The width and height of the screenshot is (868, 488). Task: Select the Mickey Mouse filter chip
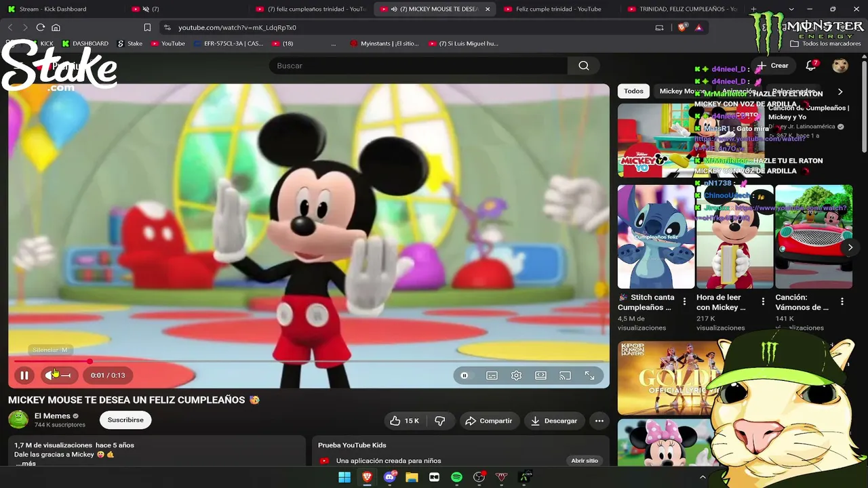[684, 91]
